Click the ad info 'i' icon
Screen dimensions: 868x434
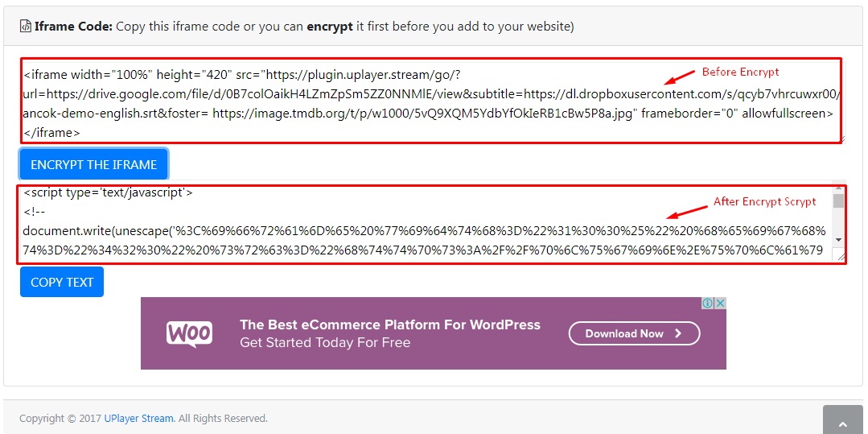[707, 304]
